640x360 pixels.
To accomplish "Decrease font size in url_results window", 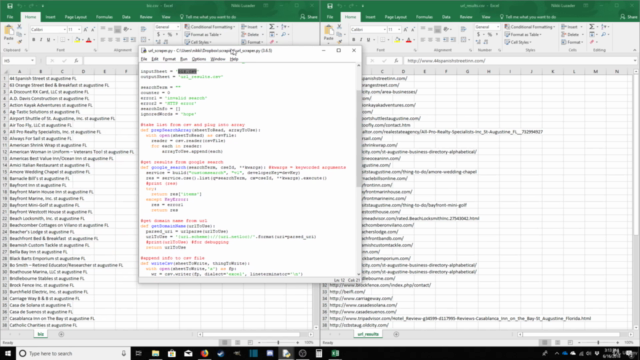I will coord(413,29).
